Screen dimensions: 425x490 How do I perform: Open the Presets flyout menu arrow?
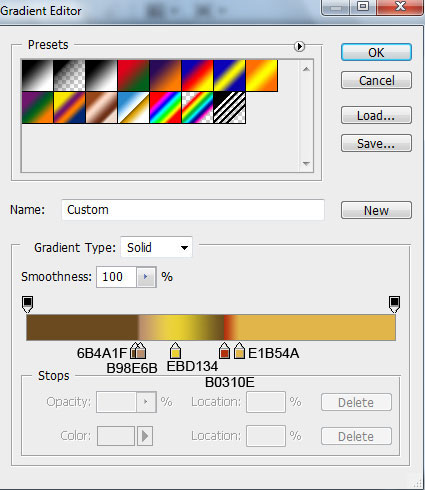pyautogui.click(x=299, y=46)
